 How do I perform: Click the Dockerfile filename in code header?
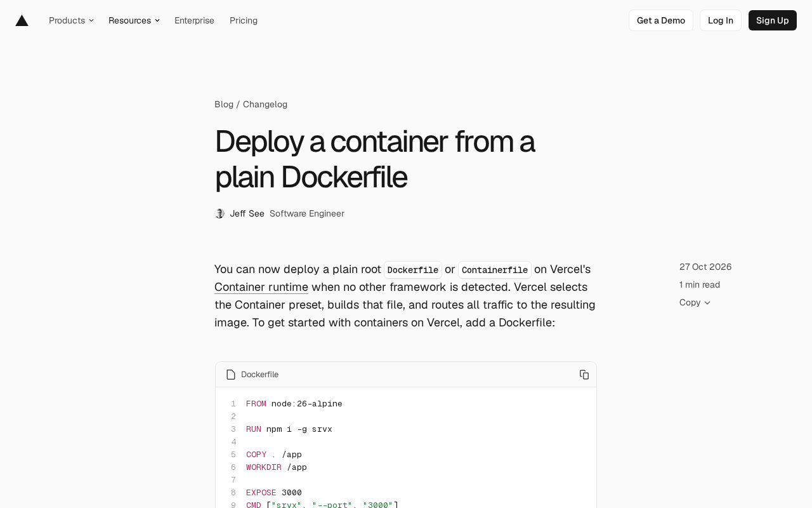(260, 375)
